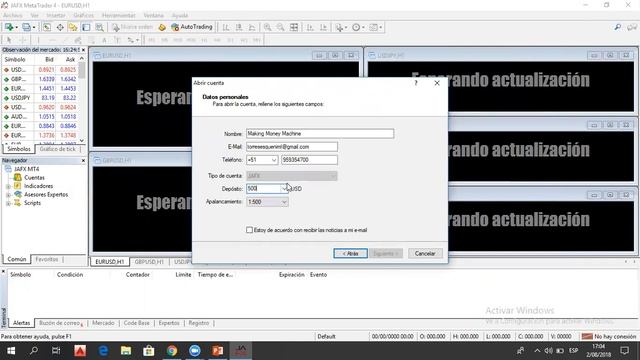
Task: Click the dialog help question mark
Action: click(x=416, y=83)
